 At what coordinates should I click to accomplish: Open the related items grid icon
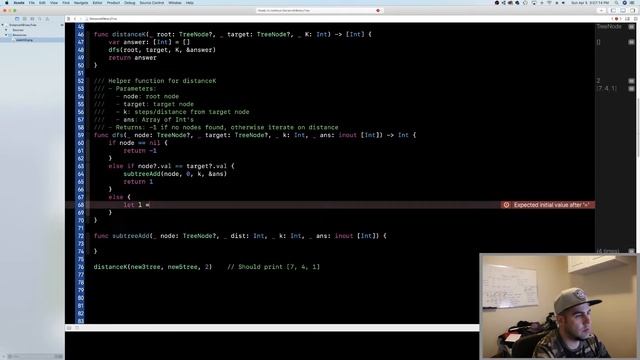coord(69,19)
